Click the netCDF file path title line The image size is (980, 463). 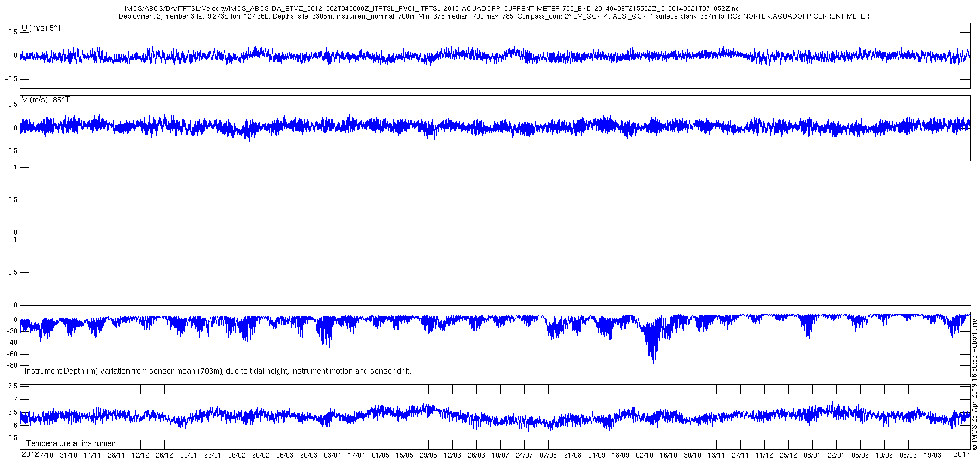tap(432, 9)
